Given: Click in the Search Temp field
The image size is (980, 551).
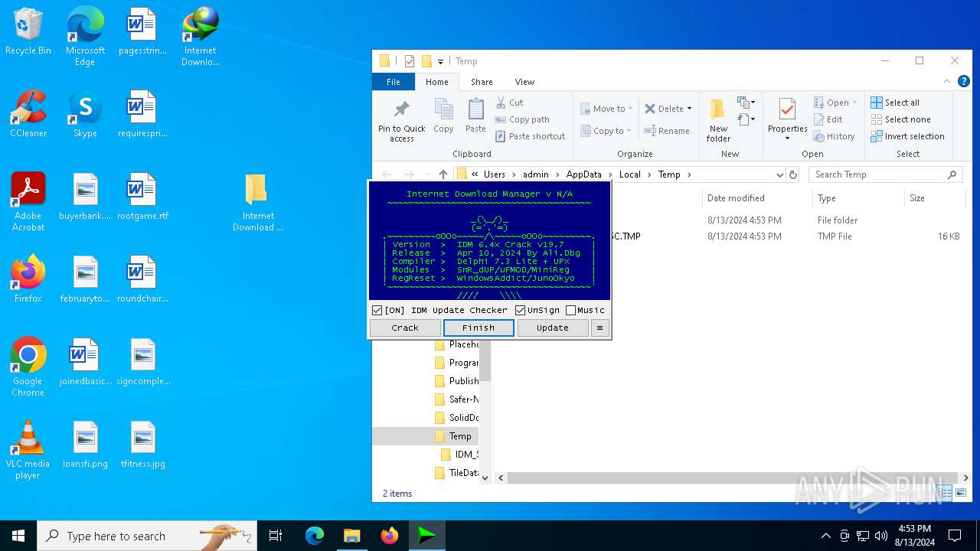Looking at the screenshot, I should pos(885,174).
